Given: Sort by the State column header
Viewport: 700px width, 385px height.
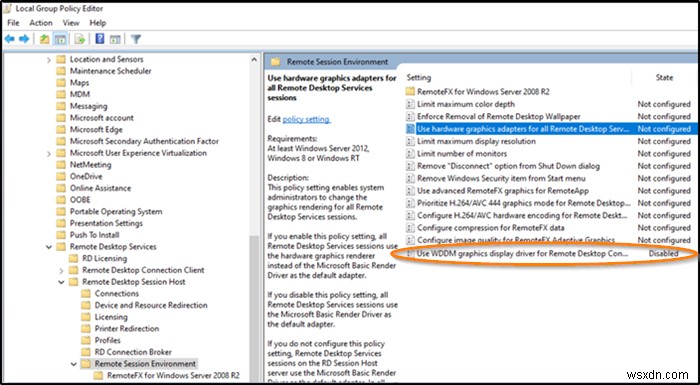Looking at the screenshot, I should point(665,77).
